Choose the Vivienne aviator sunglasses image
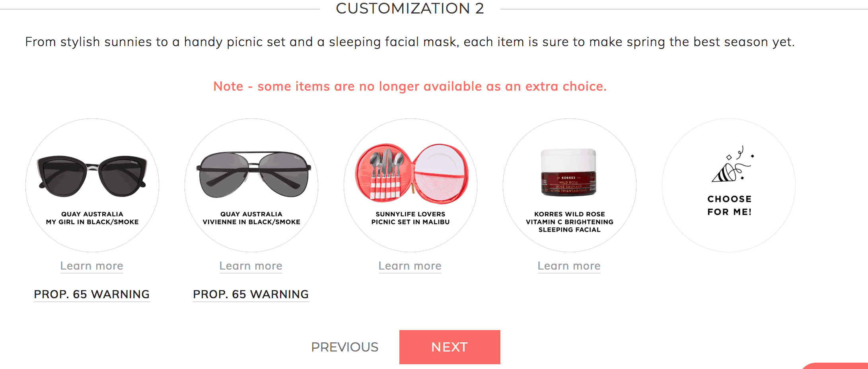This screenshot has height=369, width=868. pos(253,174)
